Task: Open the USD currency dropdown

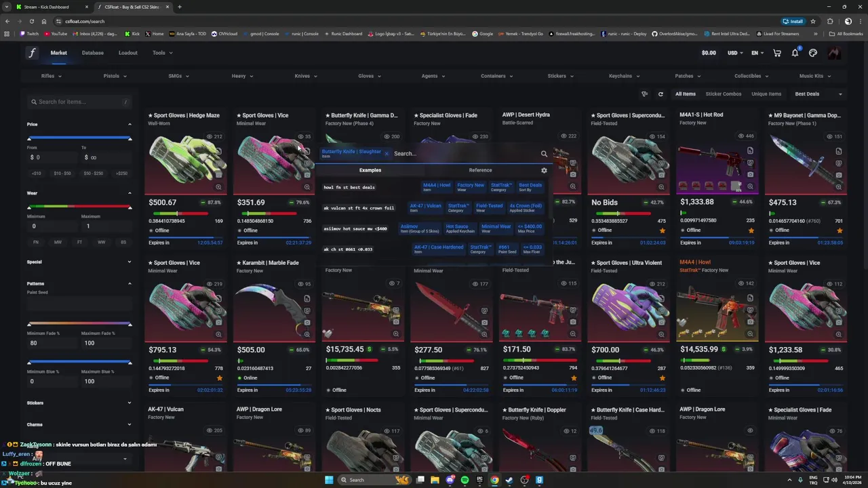Action: [x=735, y=53]
